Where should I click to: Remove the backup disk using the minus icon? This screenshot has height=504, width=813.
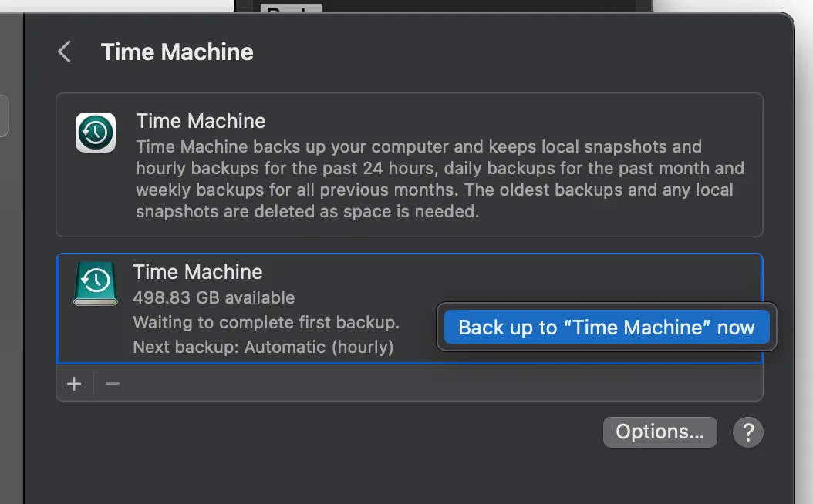tap(112, 383)
